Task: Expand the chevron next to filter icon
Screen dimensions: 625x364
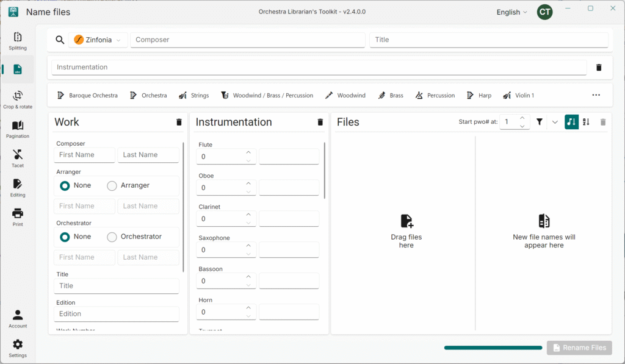Action: coord(555,122)
